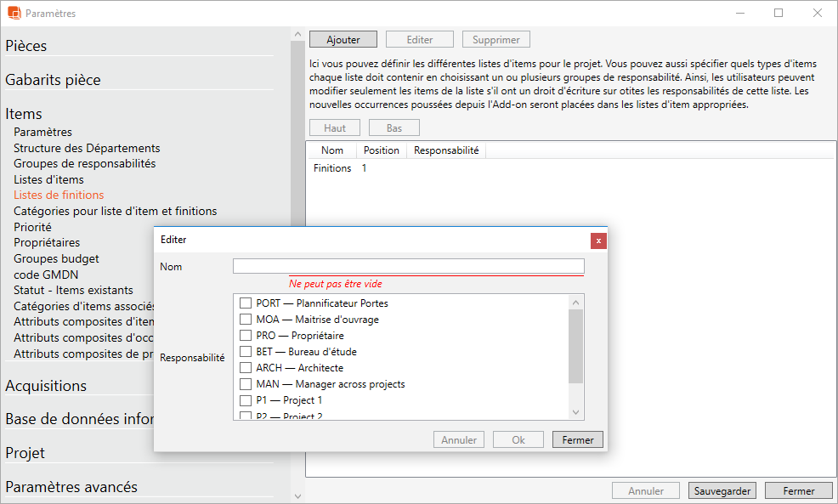Enable the MOA — Maitrise d'ouvrage checkbox

(x=246, y=320)
